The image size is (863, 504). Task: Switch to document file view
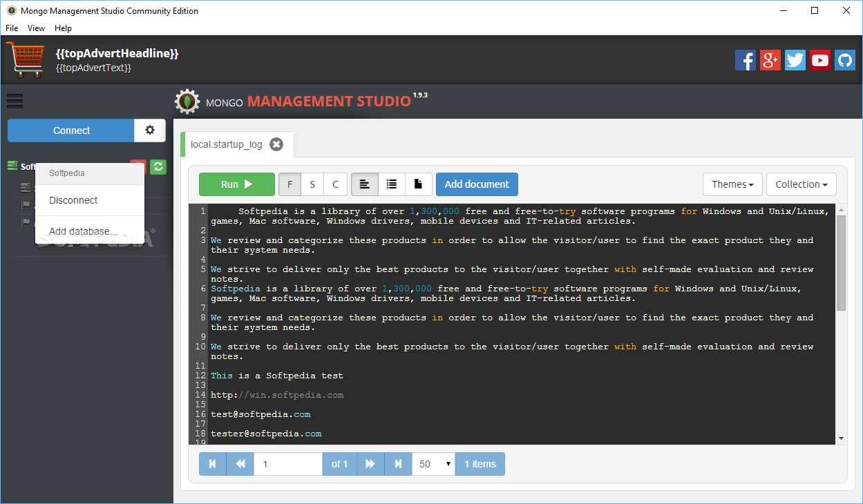[x=419, y=184]
